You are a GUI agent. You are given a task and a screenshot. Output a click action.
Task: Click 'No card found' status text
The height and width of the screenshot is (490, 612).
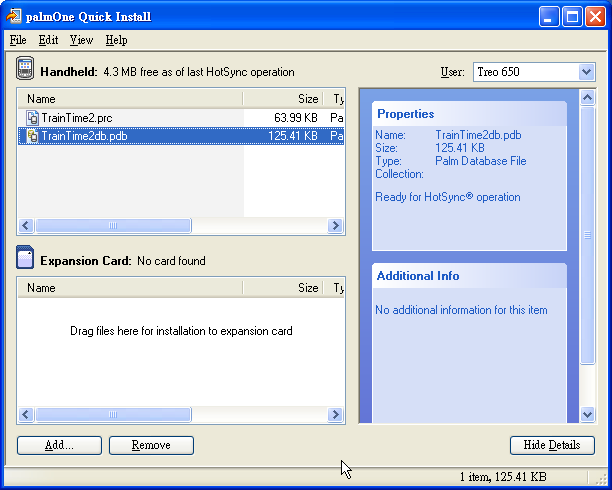[171, 261]
